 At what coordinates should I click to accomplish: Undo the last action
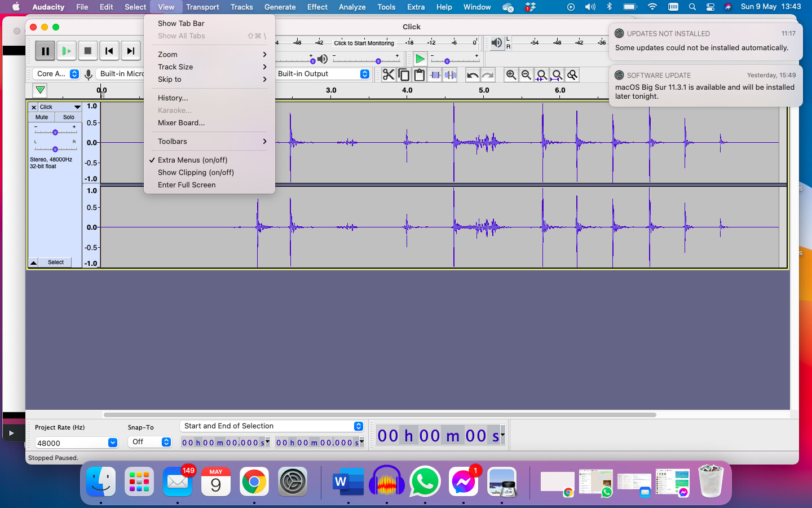click(473, 75)
